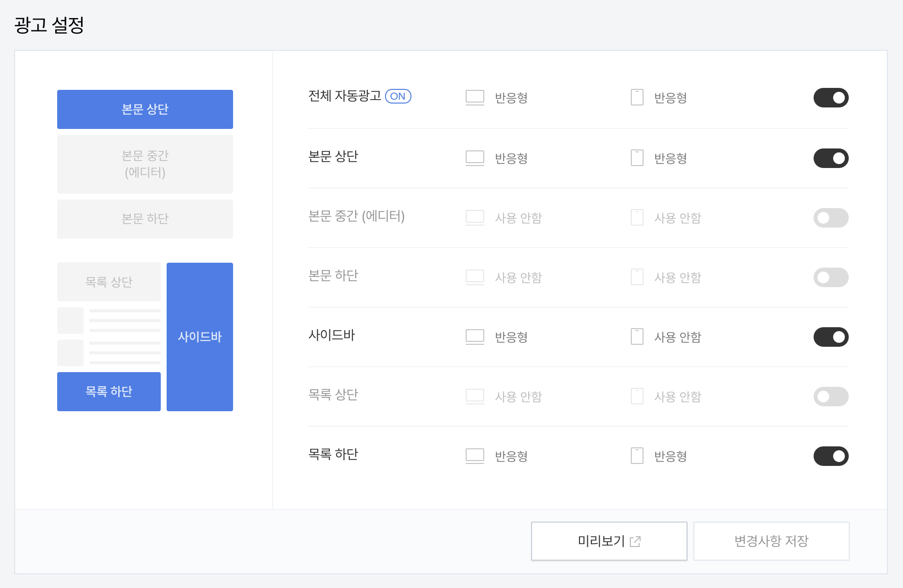Disable the 사이드바 ad toggle
903x588 pixels.
tap(831, 337)
